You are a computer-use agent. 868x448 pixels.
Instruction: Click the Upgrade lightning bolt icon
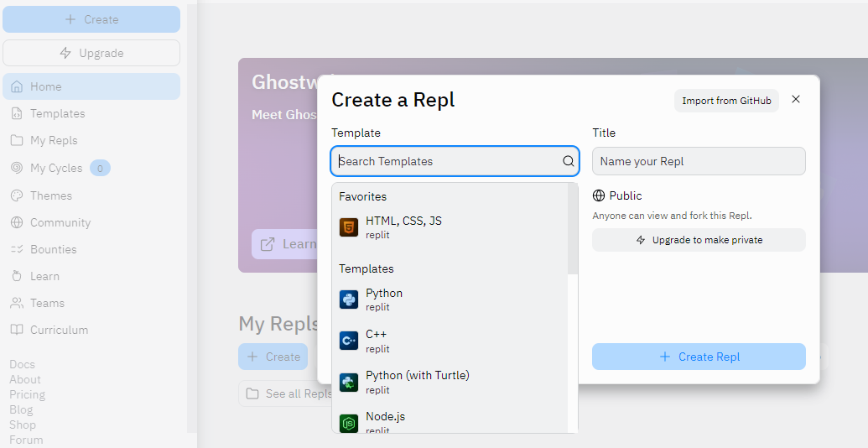pyautogui.click(x=65, y=53)
